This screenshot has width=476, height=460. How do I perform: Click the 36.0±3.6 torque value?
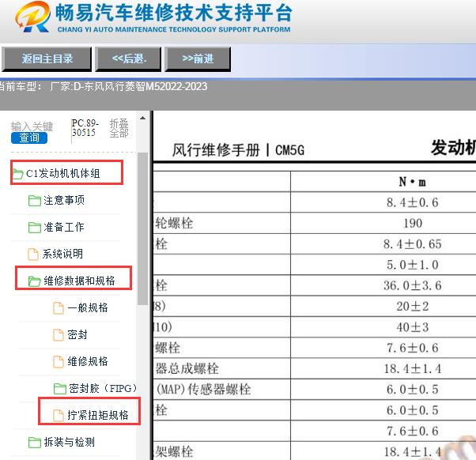click(x=412, y=285)
